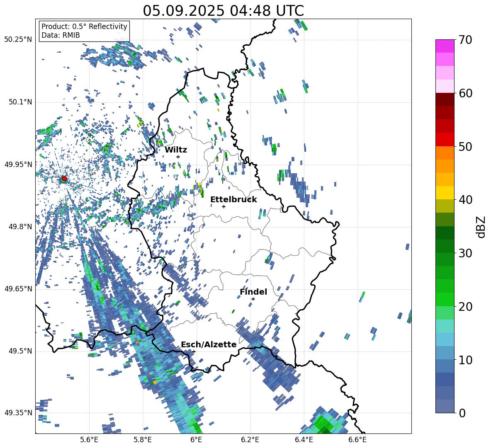Screen dimensions: 491x448
Task: Click the cross marker below Wiltz
Action: [178, 157]
